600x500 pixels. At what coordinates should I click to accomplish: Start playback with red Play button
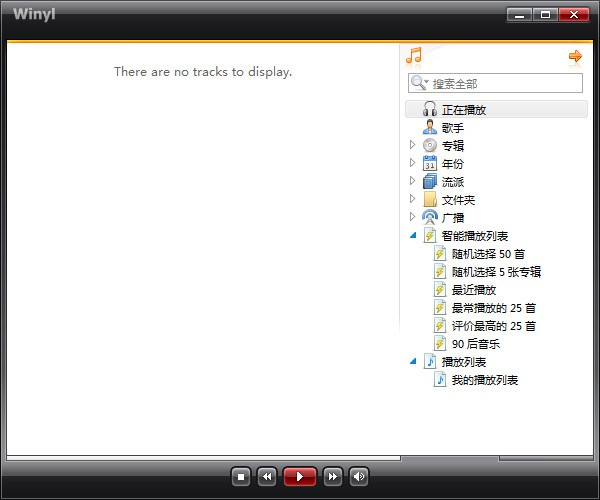300,477
